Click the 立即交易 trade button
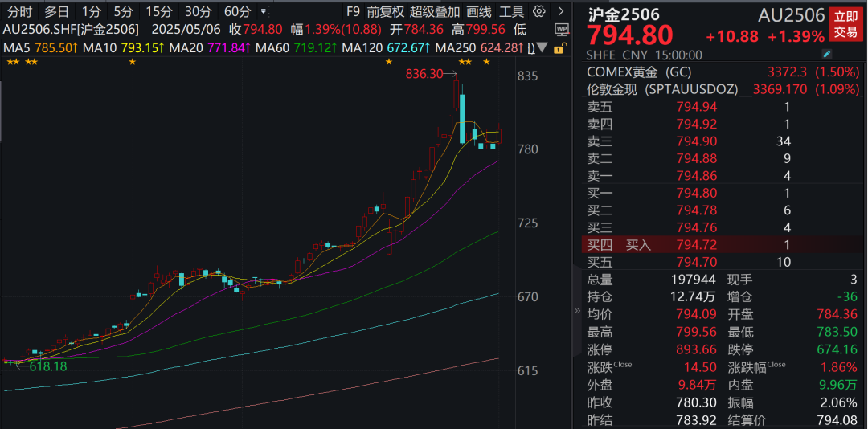Viewport: 868px width, 429px height. point(845,24)
